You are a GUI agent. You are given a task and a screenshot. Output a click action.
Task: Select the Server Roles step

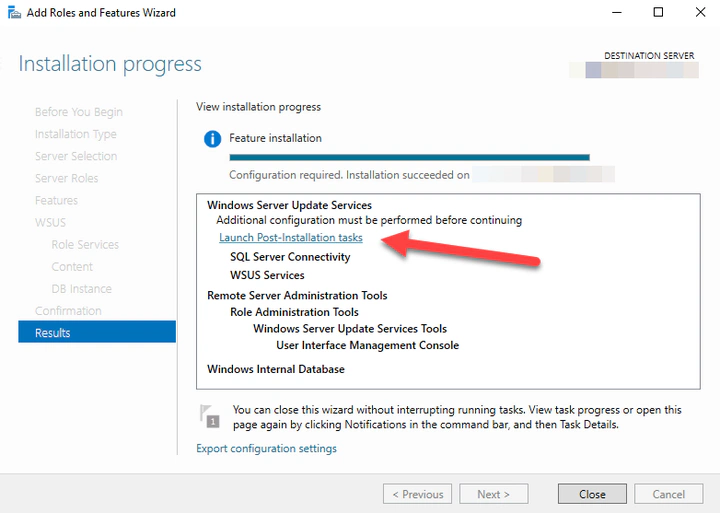tap(67, 179)
